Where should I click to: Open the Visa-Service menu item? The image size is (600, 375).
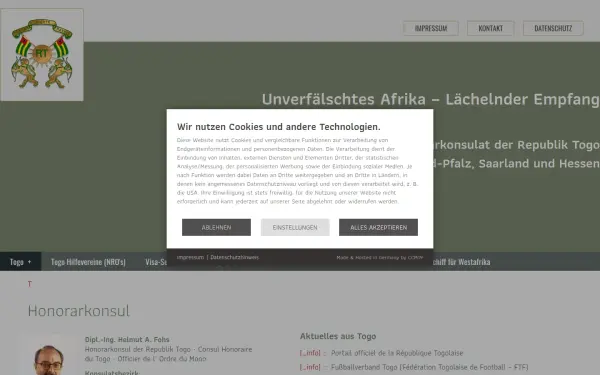156,262
